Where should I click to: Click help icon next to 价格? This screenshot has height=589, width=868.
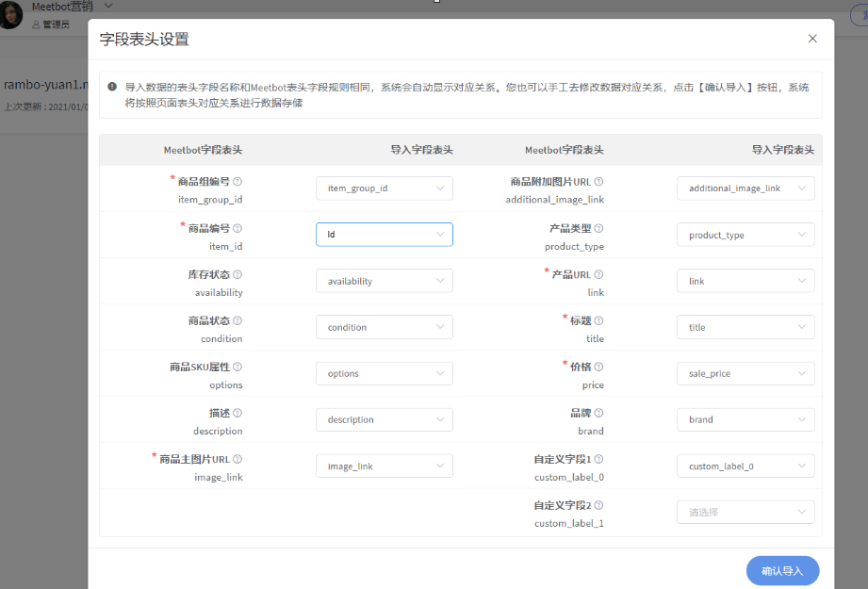(598, 367)
